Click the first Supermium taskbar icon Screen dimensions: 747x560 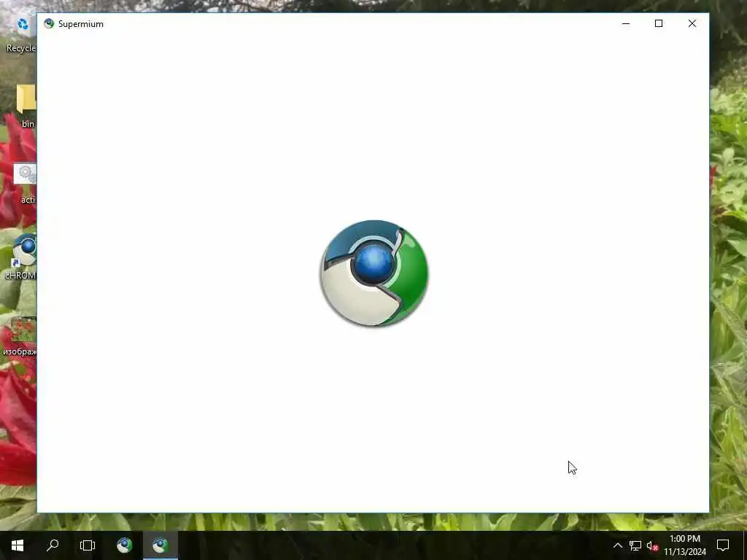[x=125, y=545]
